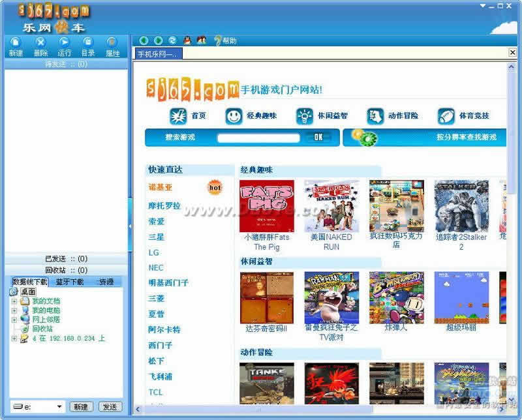
Task: Click the 按分辨率查找游戏 banner
Action: (x=425, y=138)
